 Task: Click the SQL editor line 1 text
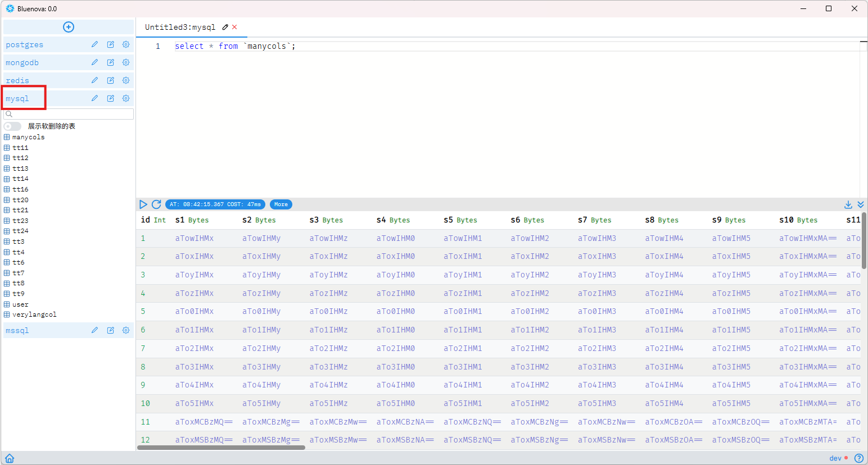(x=235, y=46)
